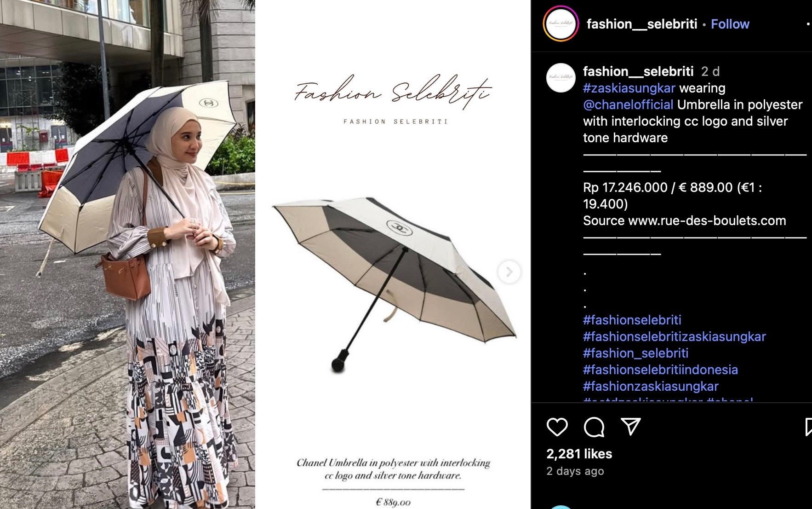Open #fashionselebritiindonesia hashtag
This screenshot has height=509, width=812.
pyautogui.click(x=660, y=370)
